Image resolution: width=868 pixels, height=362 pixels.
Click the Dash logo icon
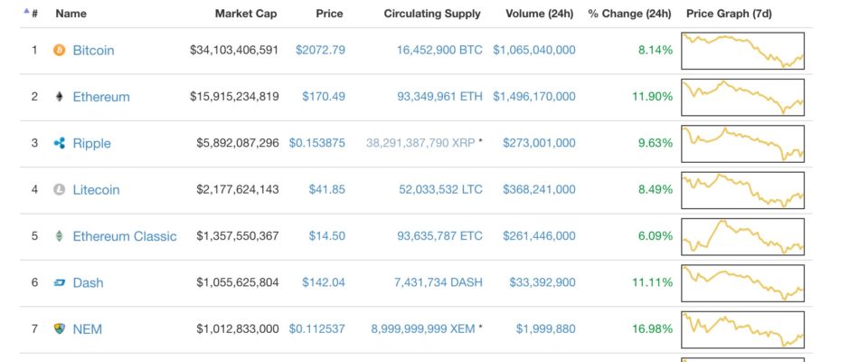point(60,282)
